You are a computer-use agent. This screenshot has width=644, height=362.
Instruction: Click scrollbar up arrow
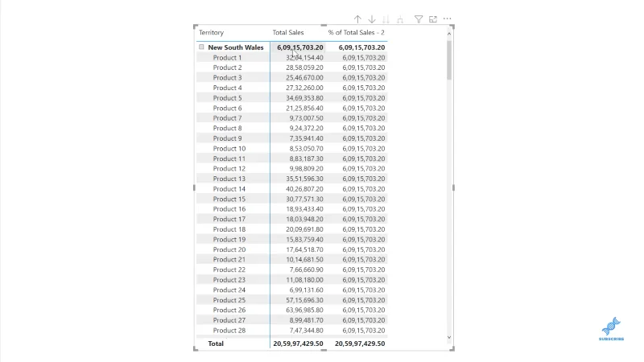[449, 34]
